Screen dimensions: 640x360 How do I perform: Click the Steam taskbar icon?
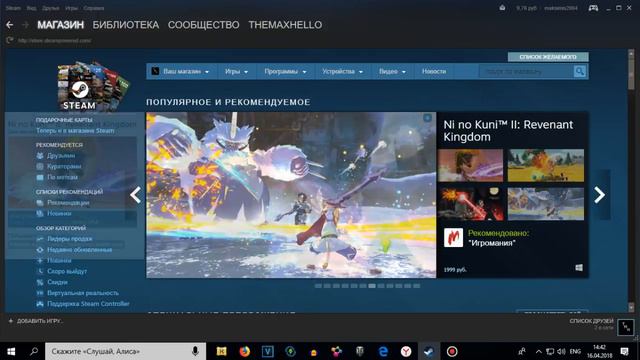click(x=429, y=351)
